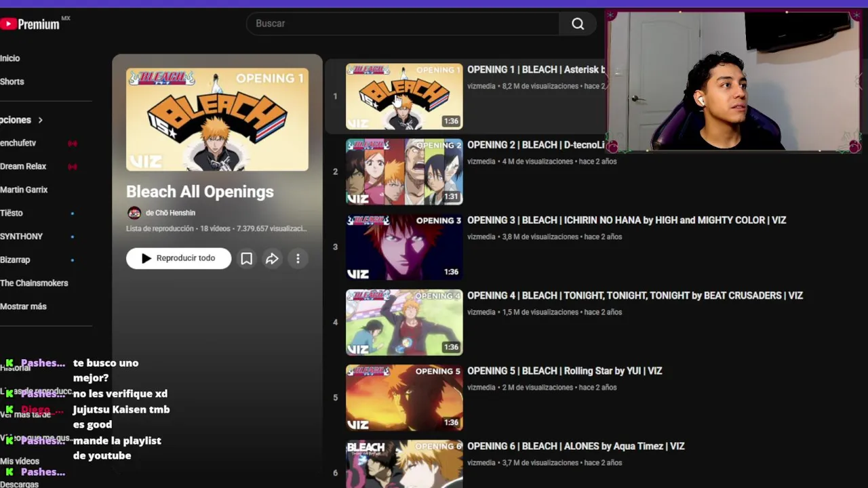Click vizmedia channel under OPENING 5

click(x=481, y=388)
